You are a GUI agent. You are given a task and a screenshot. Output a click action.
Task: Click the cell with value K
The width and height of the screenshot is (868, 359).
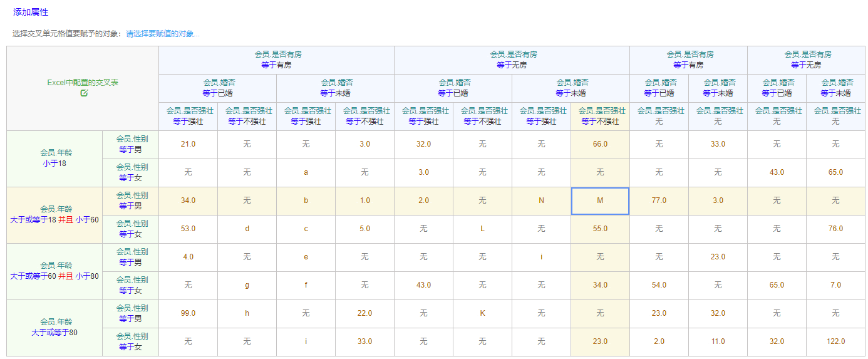tap(482, 314)
